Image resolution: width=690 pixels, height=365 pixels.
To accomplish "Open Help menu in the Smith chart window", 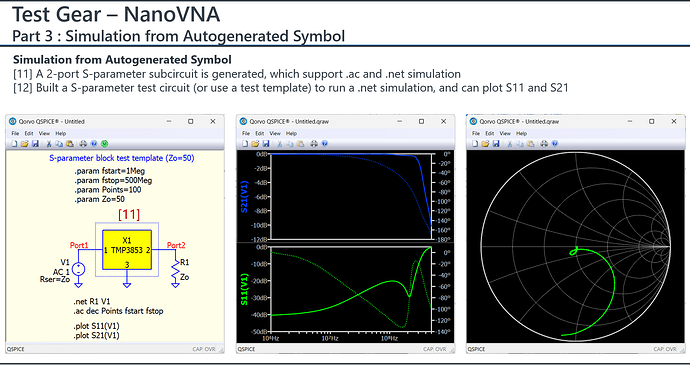I will tap(521, 133).
